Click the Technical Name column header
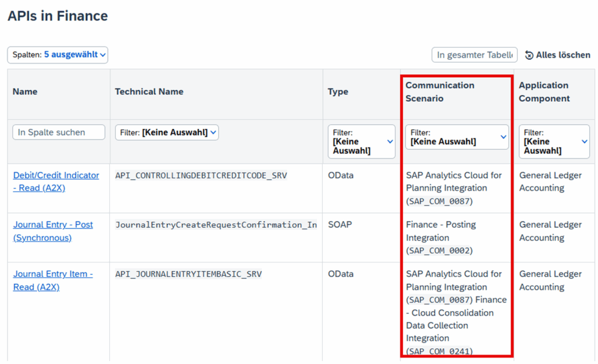 [x=149, y=92]
